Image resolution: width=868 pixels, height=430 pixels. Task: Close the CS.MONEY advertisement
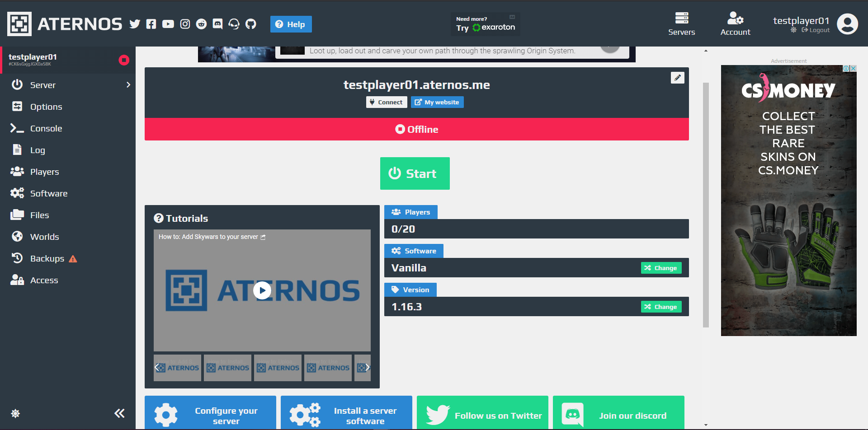click(853, 68)
